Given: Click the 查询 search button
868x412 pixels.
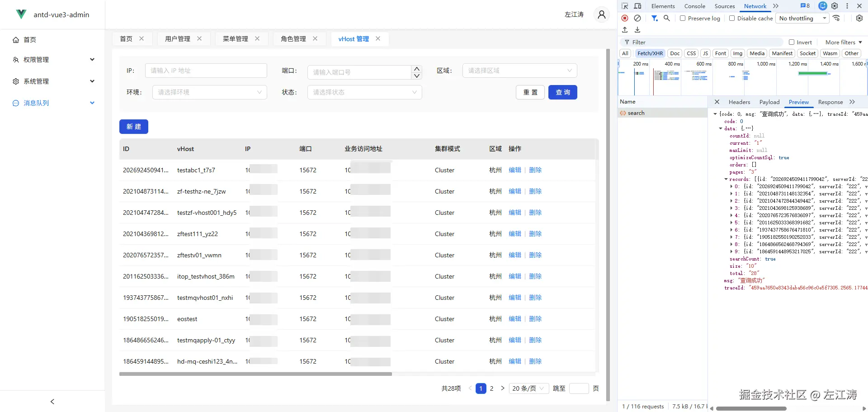Looking at the screenshot, I should tap(562, 92).
